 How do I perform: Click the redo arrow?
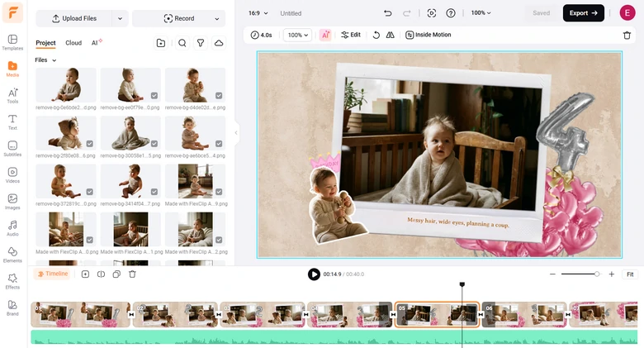point(406,13)
